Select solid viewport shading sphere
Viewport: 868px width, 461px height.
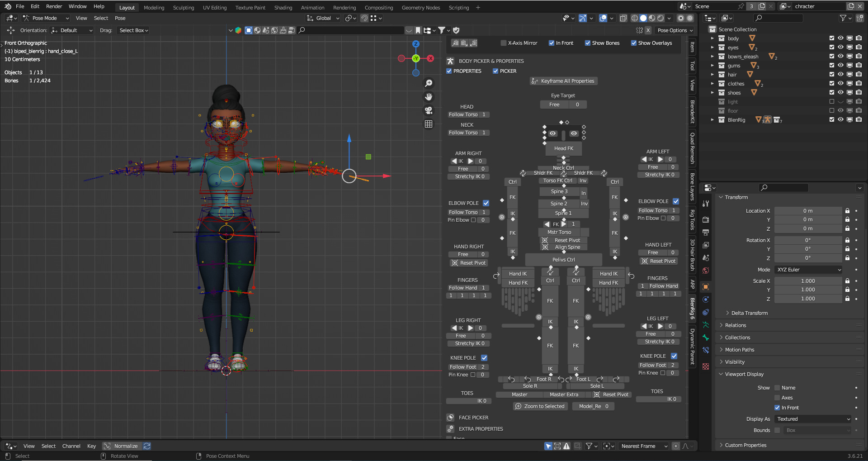643,18
